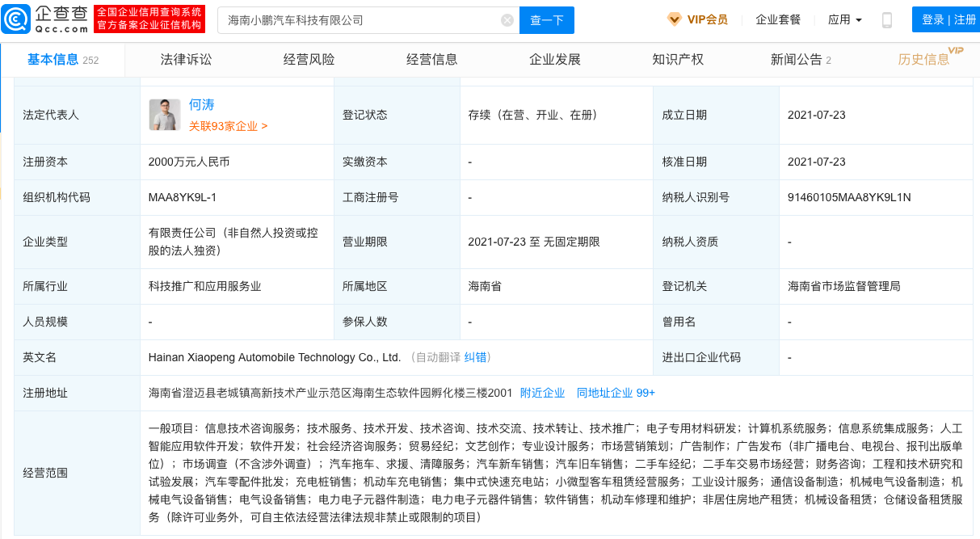Switch to the 经营风险 tab
The width and height of the screenshot is (980, 539).
point(309,60)
